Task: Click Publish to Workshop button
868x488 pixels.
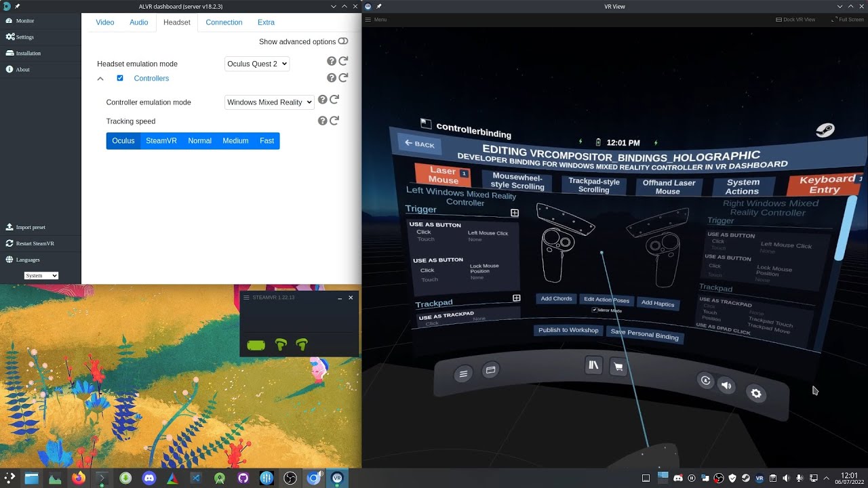Action: 568,330
